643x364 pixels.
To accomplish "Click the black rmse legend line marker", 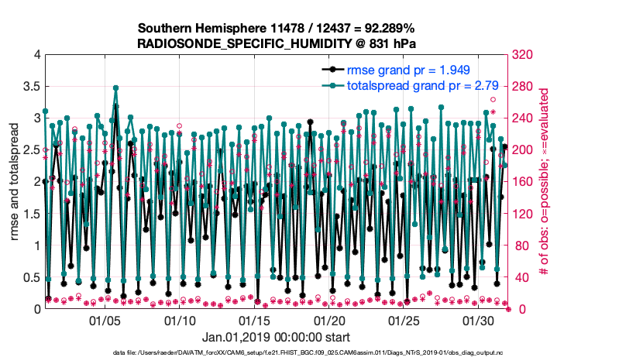I will (332, 69).
